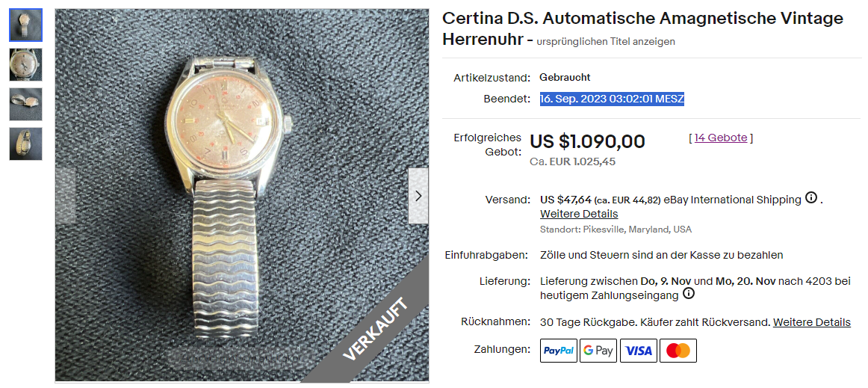This screenshot has height=388, width=868.
Task: Select third thumbnail of watch side view
Action: [x=25, y=104]
